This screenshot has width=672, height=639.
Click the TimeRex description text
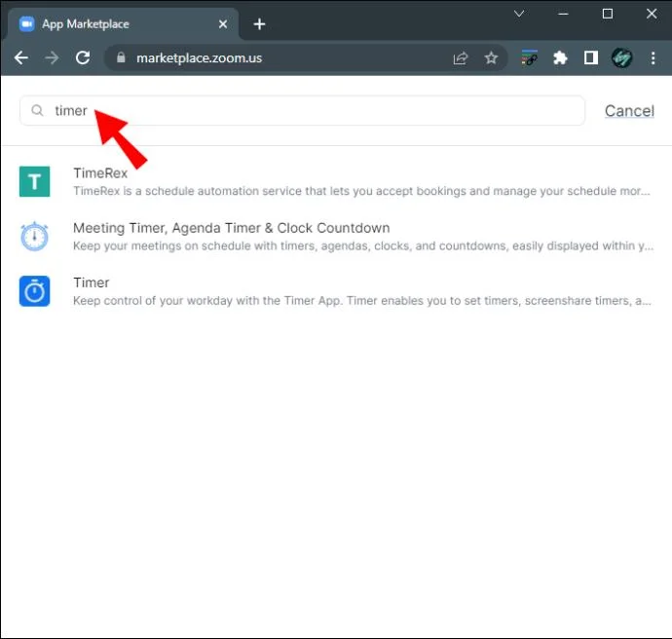point(361,191)
